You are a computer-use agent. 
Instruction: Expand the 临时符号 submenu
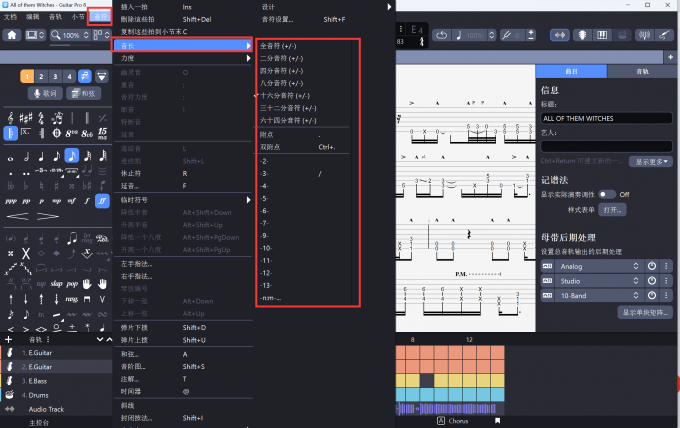(183, 200)
